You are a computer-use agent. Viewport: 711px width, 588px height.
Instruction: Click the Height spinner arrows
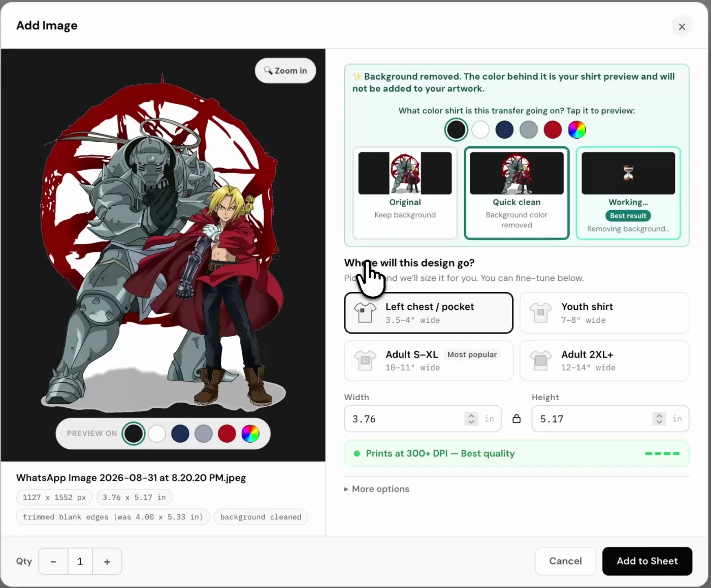[659, 419]
